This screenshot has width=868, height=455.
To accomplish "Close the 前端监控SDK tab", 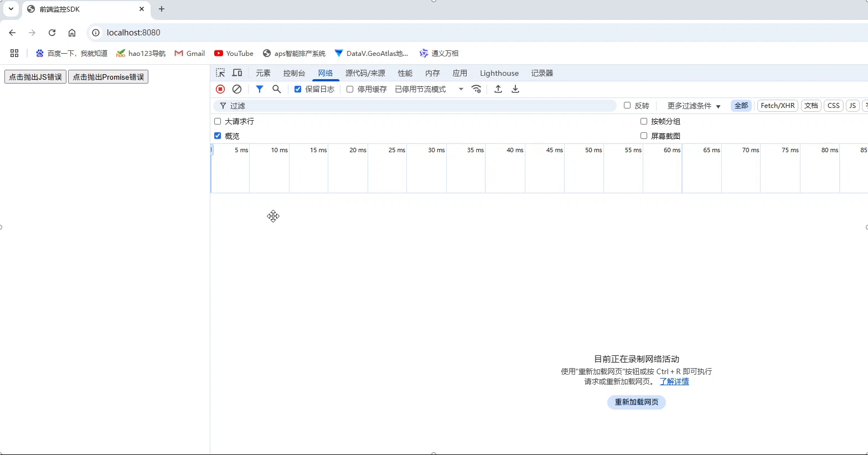I will pos(142,9).
